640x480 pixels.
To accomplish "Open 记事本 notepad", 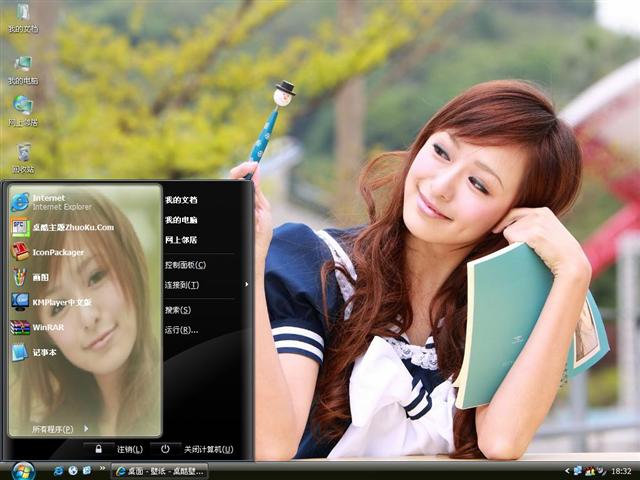I will click(33, 352).
